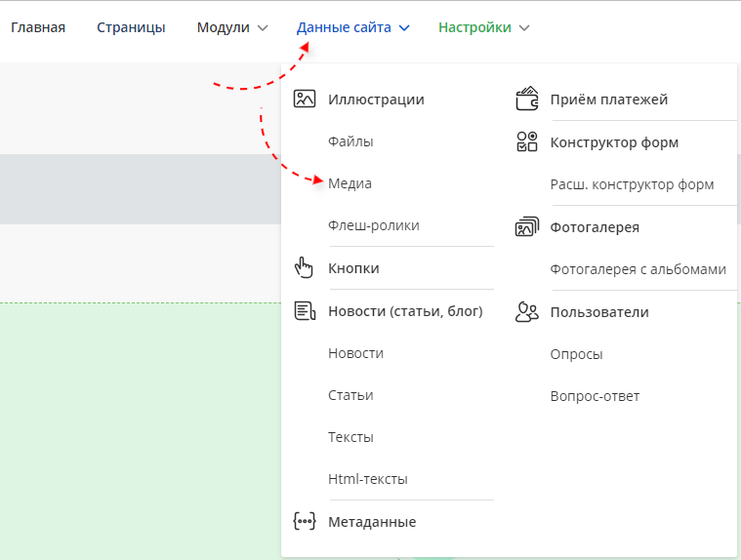The height and width of the screenshot is (560, 741).
Task: Click the newspaper icon beside Новости (статьи, блог)
Action: (x=305, y=311)
